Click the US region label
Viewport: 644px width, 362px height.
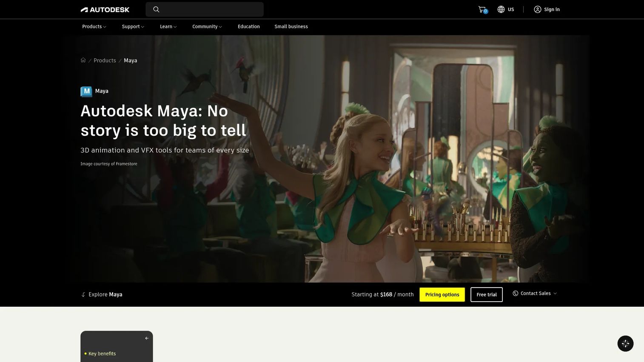click(511, 9)
